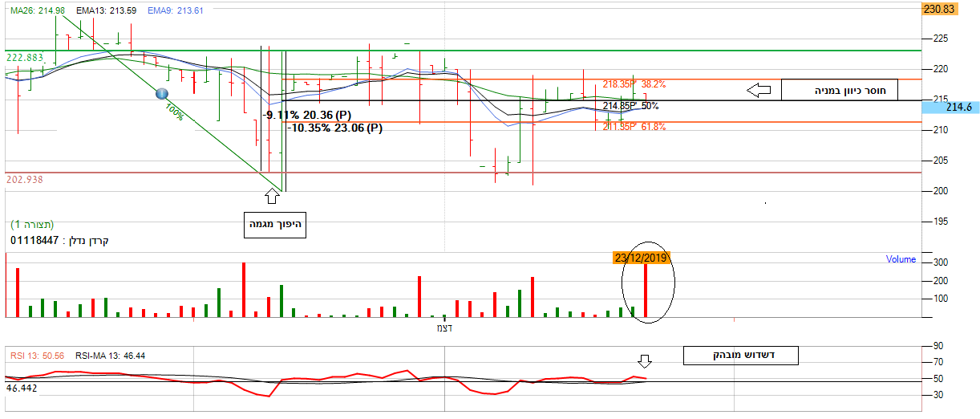Screen dimensions: 980x419
Task: Click the down arrow above the RSI line
Action: coord(644,362)
